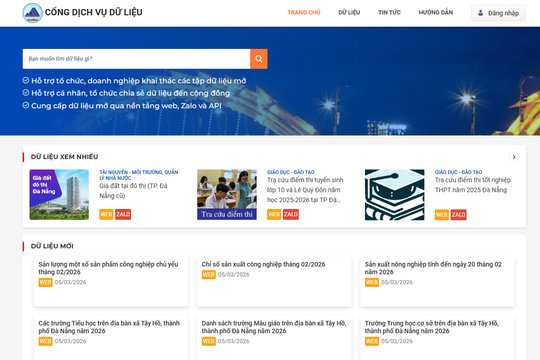Click ZALO badge under tuyển sinh lớp 10

click(291, 214)
